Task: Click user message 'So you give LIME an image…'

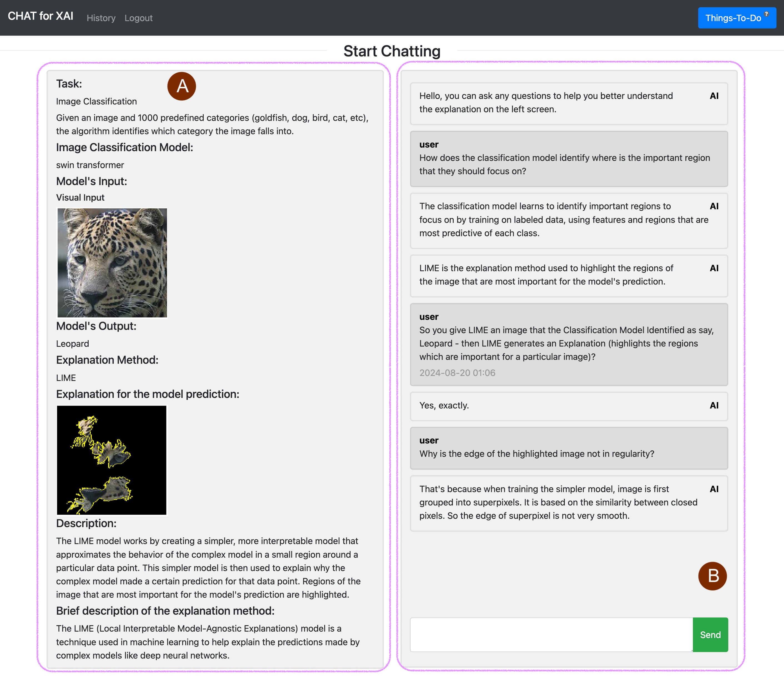Action: pyautogui.click(x=569, y=344)
